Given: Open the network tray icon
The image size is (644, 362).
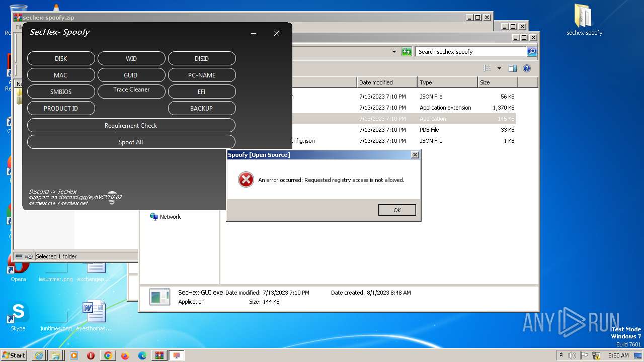Looking at the screenshot, I should (x=597, y=355).
